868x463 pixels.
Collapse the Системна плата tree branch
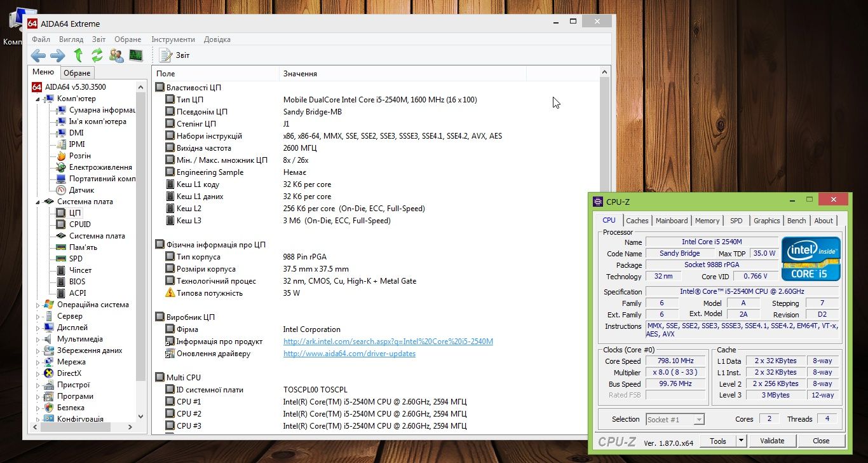[x=37, y=202]
